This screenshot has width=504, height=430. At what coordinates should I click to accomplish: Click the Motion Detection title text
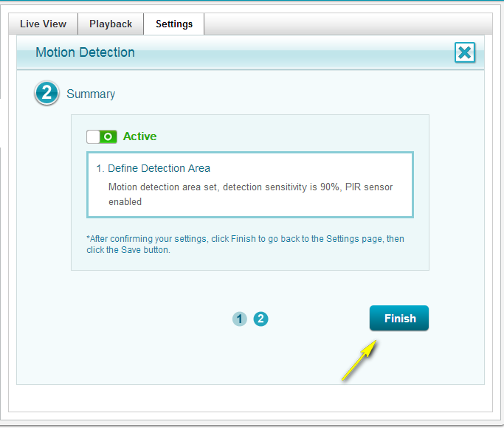click(86, 52)
